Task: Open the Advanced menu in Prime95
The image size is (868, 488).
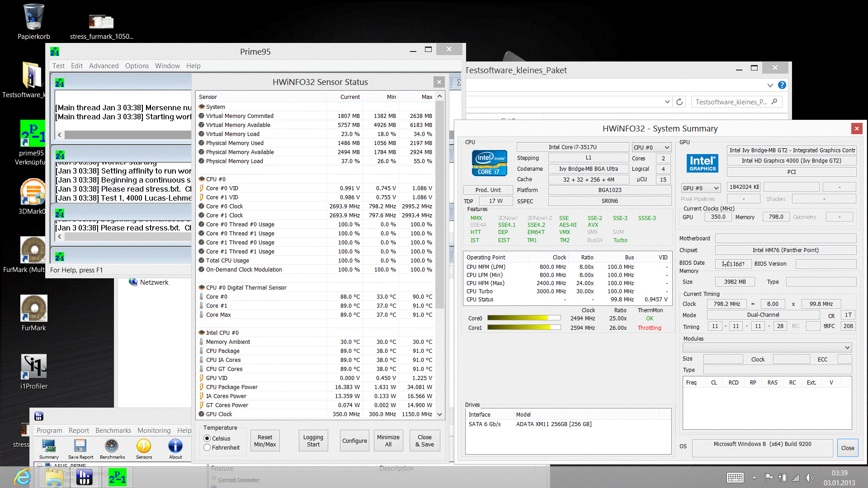Action: pyautogui.click(x=104, y=66)
